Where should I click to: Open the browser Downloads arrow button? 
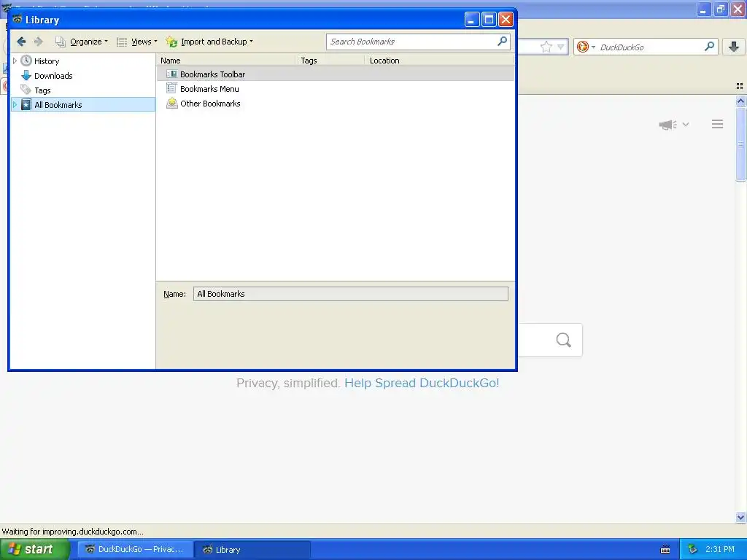point(734,47)
